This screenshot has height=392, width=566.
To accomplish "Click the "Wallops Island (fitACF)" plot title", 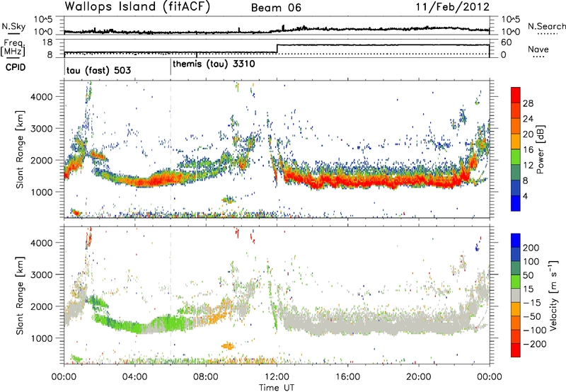I will (x=137, y=6).
